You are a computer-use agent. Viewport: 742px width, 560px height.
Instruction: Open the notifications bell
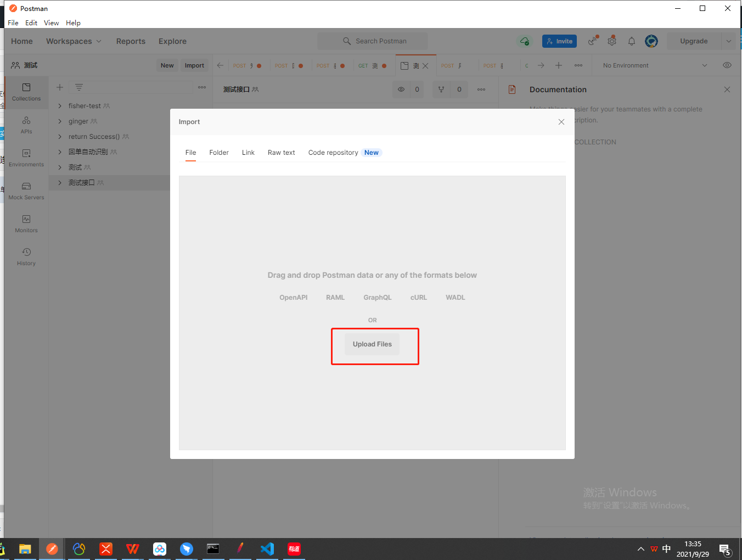tap(632, 41)
